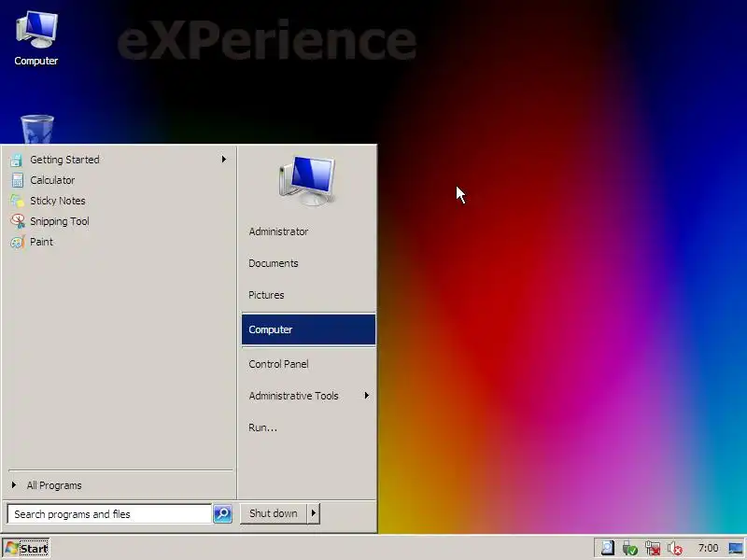The width and height of the screenshot is (747, 560).
Task: Click the Snipping Tool scissors icon
Action: [18, 221]
